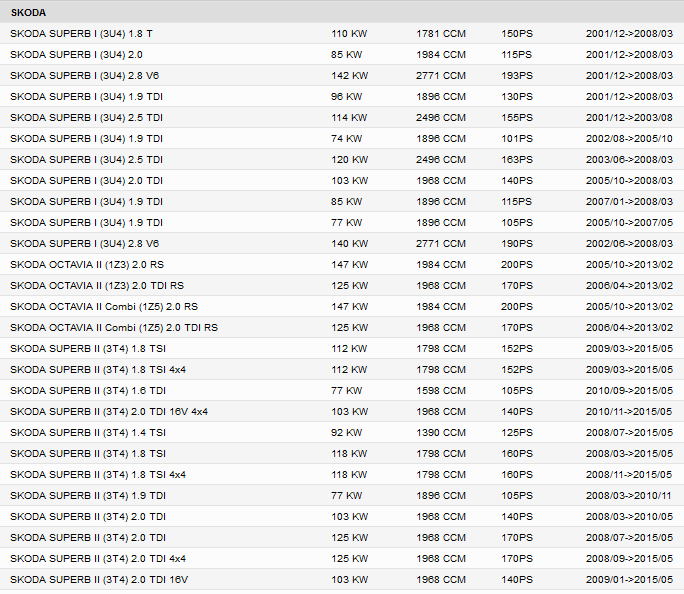
Task: Select row SKODA SUPERB I (3U4) 2.0 TDI
Action: click(x=342, y=181)
